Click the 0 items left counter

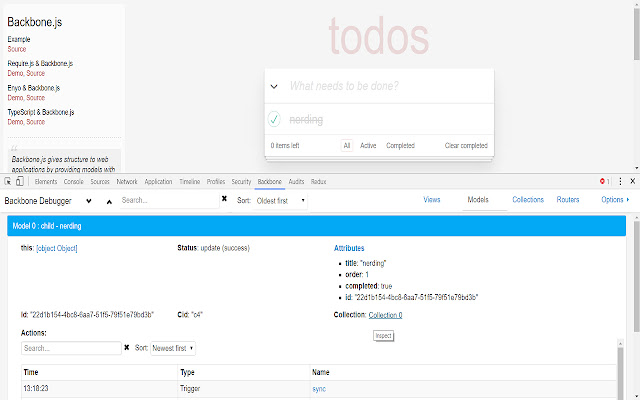coord(285,145)
